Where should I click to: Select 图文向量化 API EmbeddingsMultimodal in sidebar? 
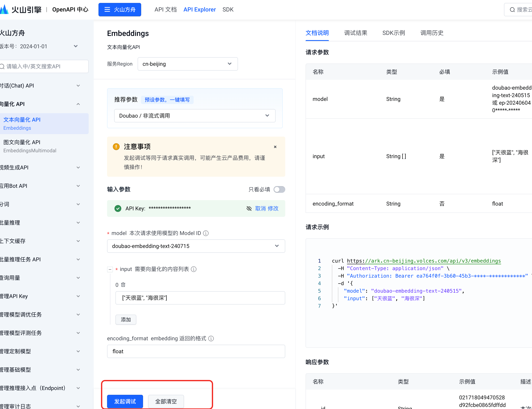pos(44,146)
